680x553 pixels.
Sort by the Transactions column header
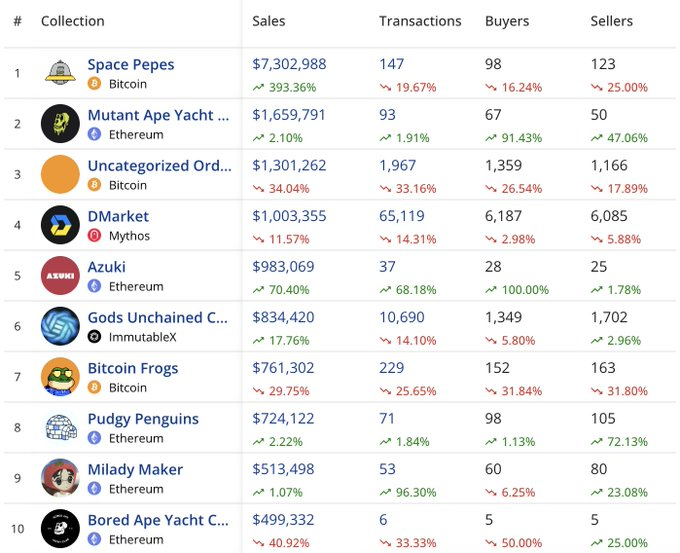pyautogui.click(x=420, y=21)
